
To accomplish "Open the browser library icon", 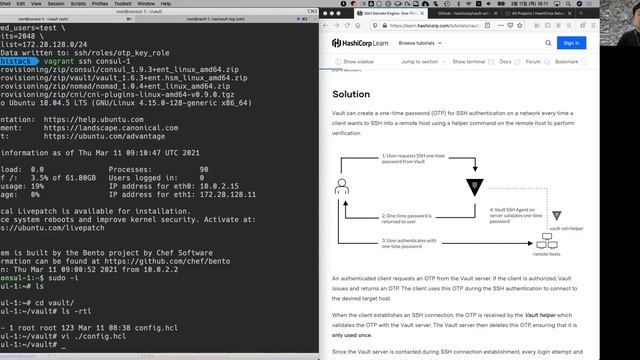I will tap(537, 25).
